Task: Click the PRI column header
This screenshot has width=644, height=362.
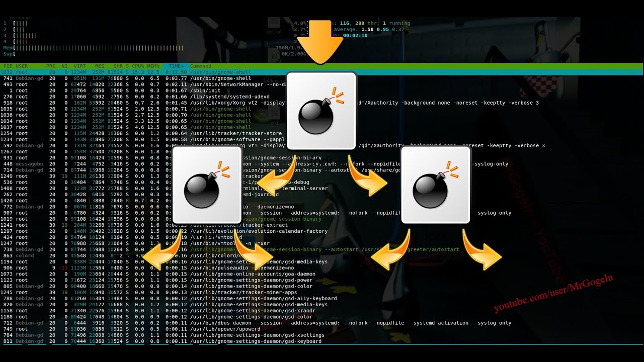Action: [x=51, y=66]
